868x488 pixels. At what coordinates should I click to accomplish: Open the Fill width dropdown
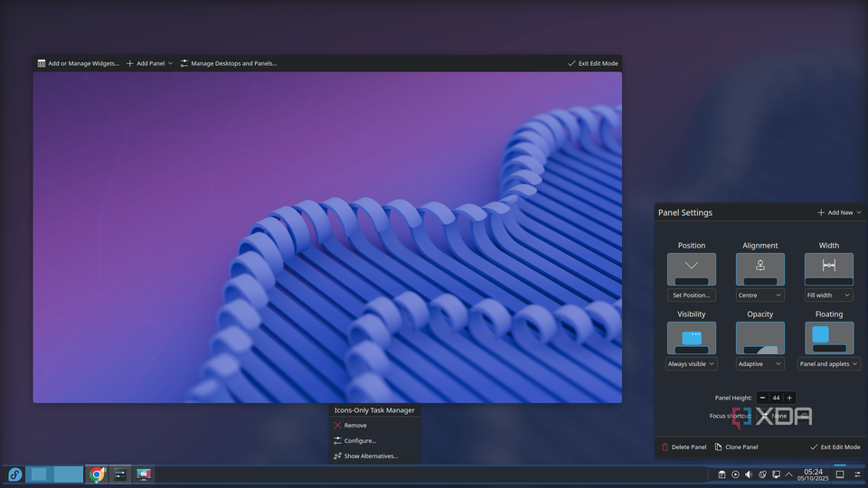pyautogui.click(x=829, y=296)
